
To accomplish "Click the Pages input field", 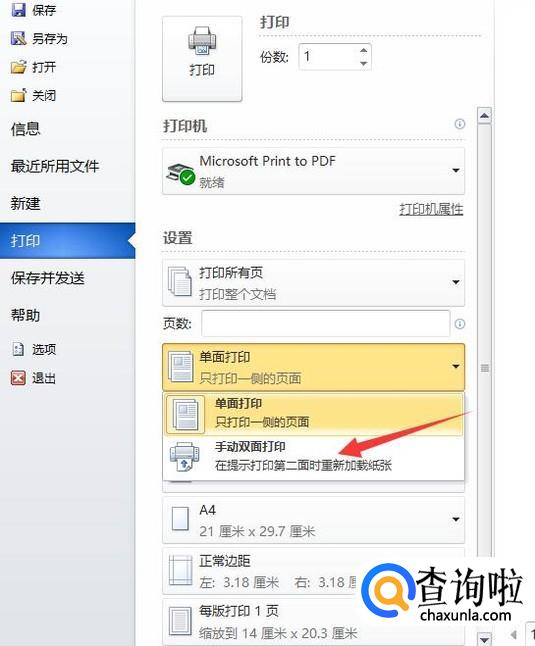I will (325, 324).
